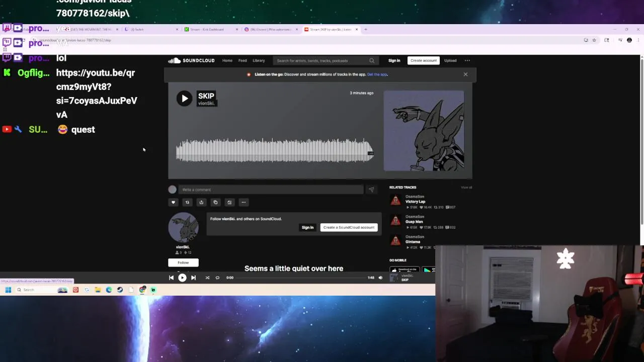Open the Upload page
The width and height of the screenshot is (644, 362).
pyautogui.click(x=450, y=60)
